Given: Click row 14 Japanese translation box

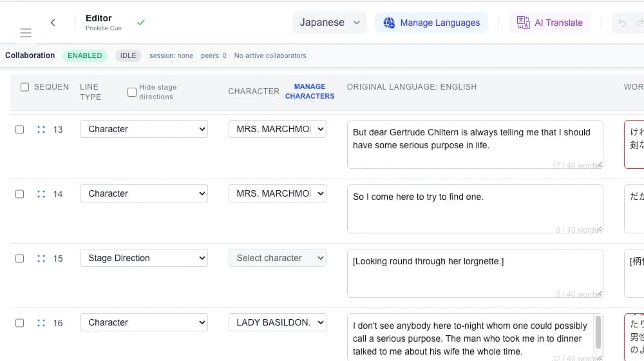Looking at the screenshot, I should pyautogui.click(x=634, y=209).
